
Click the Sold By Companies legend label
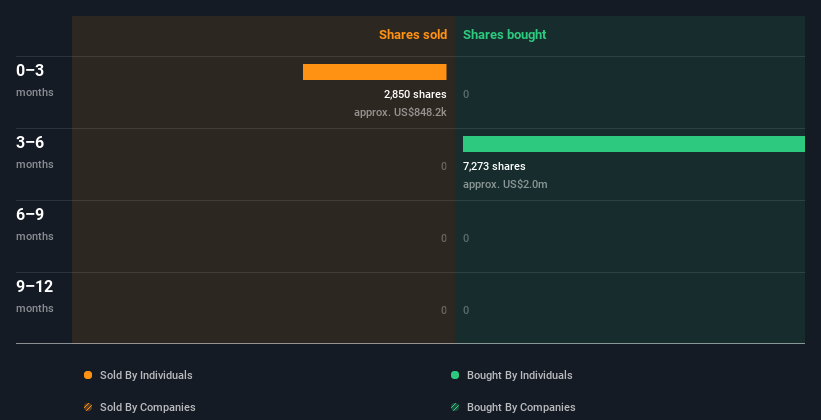(x=148, y=407)
